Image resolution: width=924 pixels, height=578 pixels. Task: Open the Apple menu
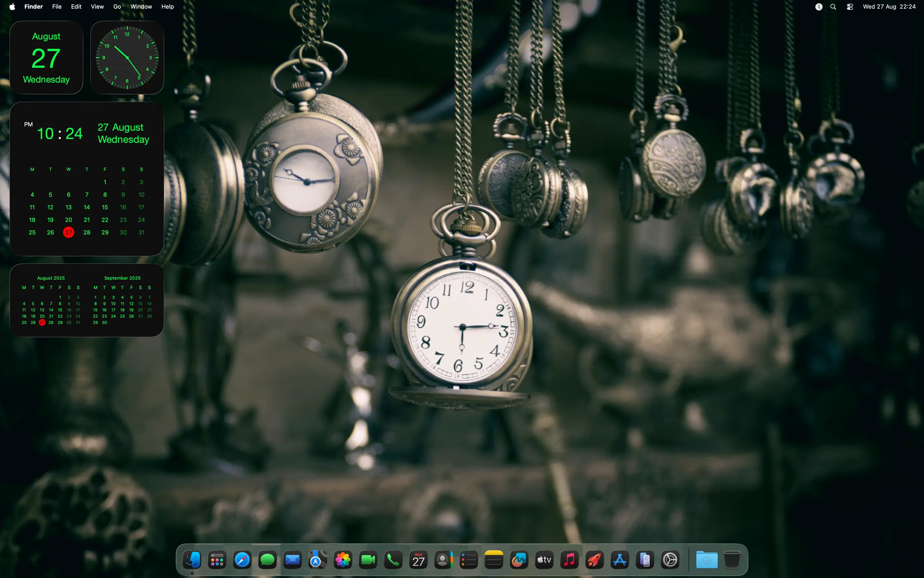point(12,7)
